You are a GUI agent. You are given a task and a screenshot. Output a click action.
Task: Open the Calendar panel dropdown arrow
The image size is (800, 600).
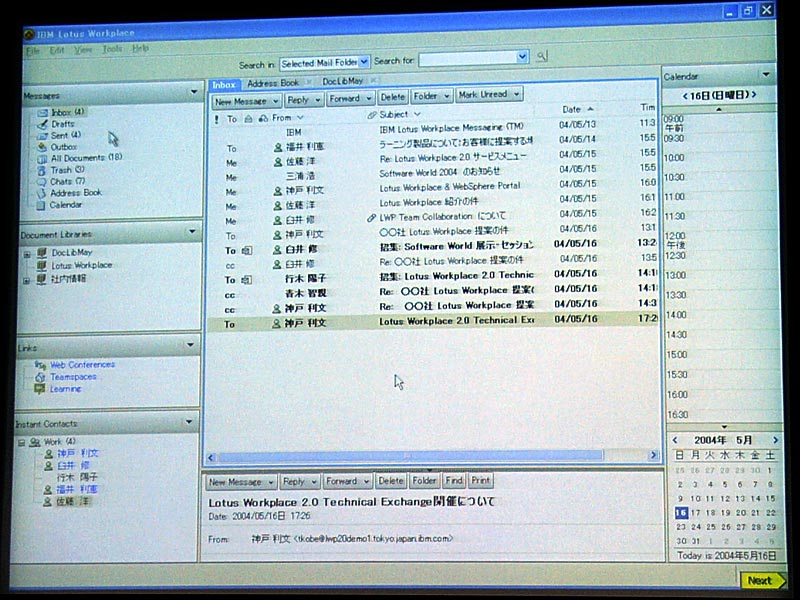pyautogui.click(x=766, y=74)
